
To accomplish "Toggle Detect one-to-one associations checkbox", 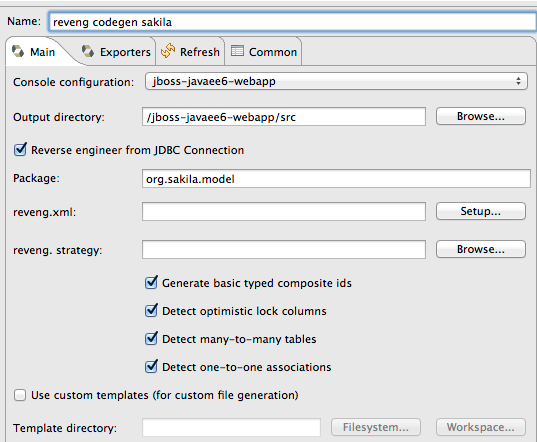I will point(151,367).
